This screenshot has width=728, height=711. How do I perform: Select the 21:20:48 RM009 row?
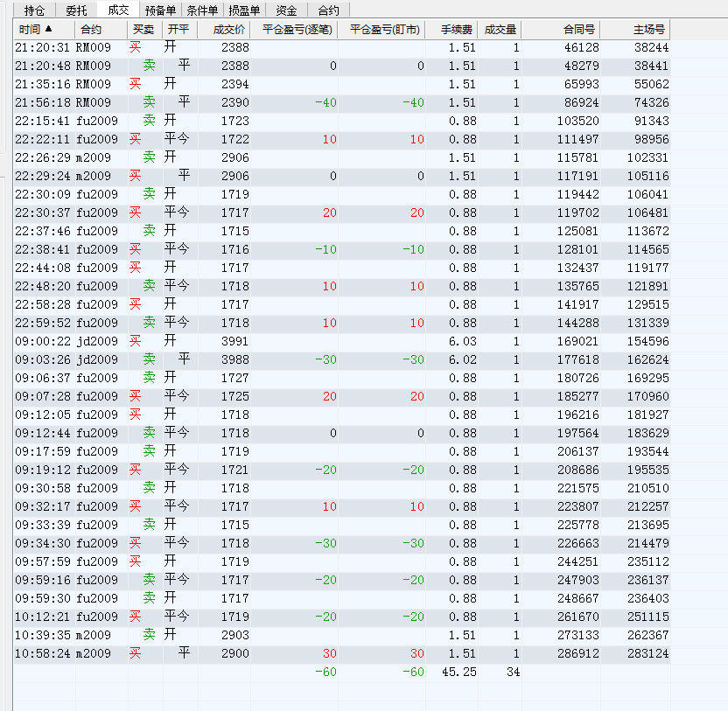(342, 66)
